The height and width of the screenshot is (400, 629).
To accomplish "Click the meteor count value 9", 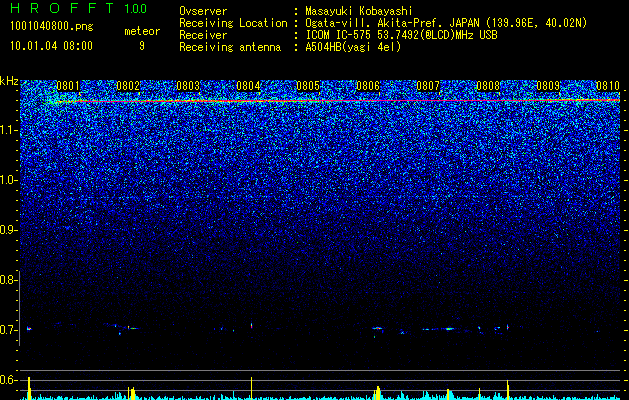I will pos(142,46).
